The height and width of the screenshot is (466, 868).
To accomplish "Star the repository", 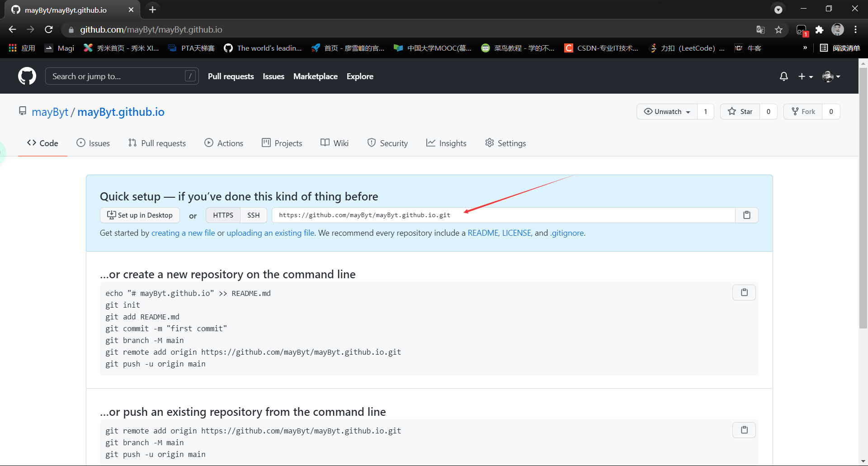I will pos(740,112).
